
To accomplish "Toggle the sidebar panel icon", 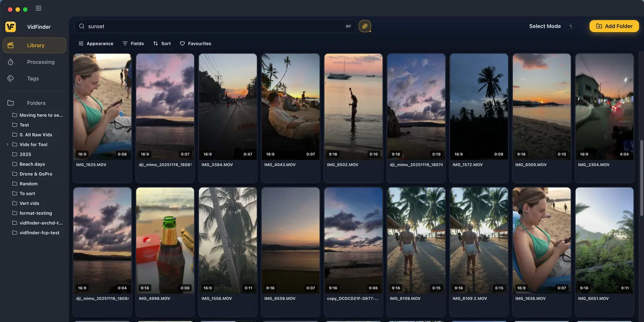I will click(39, 8).
